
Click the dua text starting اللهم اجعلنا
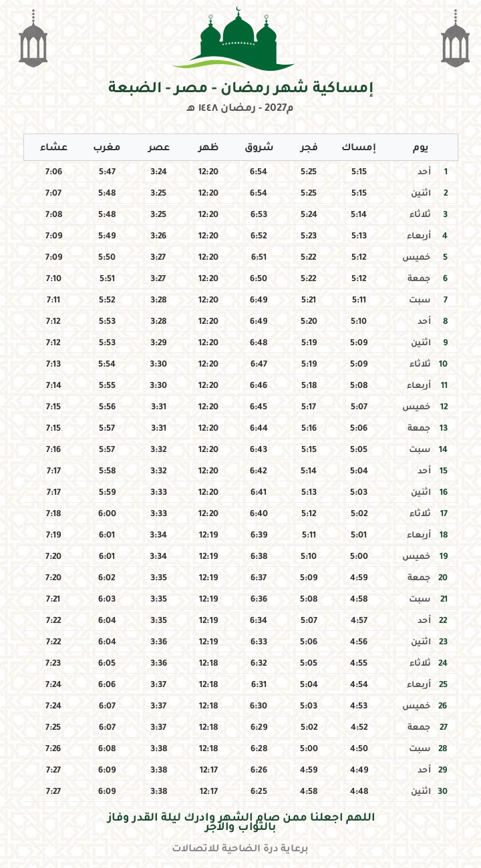click(240, 822)
